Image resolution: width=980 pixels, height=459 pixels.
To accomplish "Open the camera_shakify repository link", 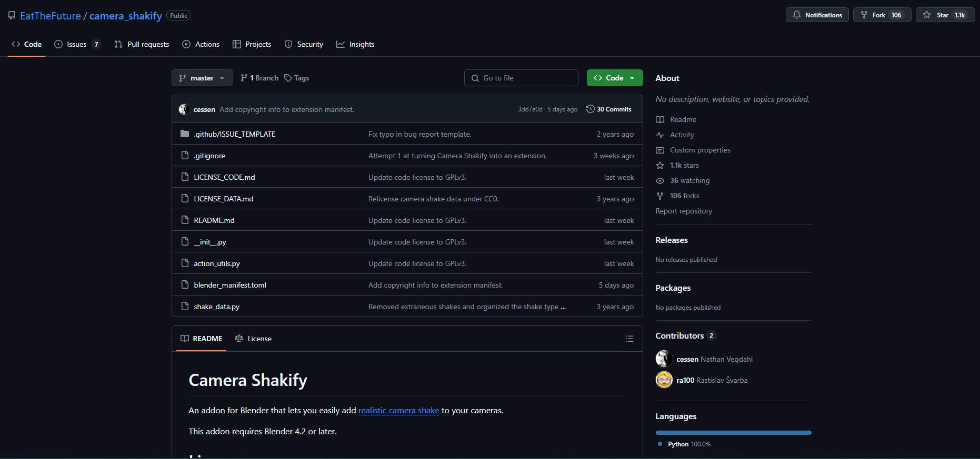I will coord(126,16).
